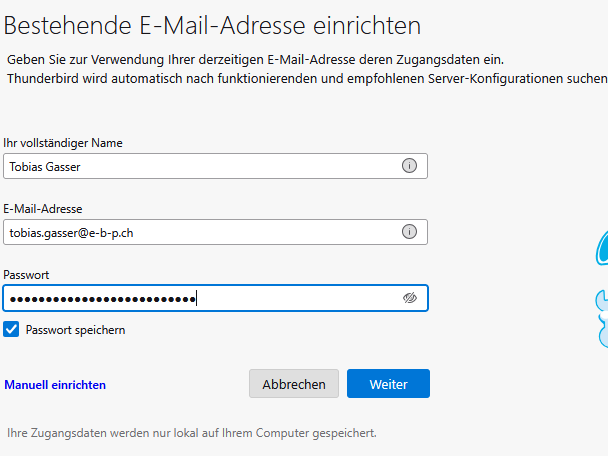Uncheck the Passwort speichern checkbox
Screen dimensions: 608x456
coord(12,329)
